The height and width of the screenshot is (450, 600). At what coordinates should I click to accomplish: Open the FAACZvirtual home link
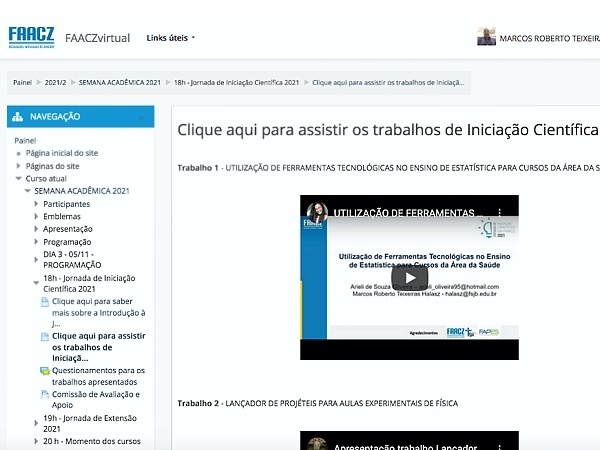[98, 38]
